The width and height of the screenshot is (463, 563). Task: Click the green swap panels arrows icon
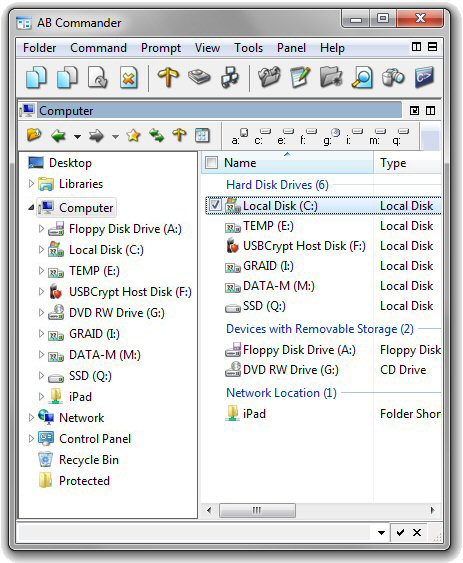[157, 135]
